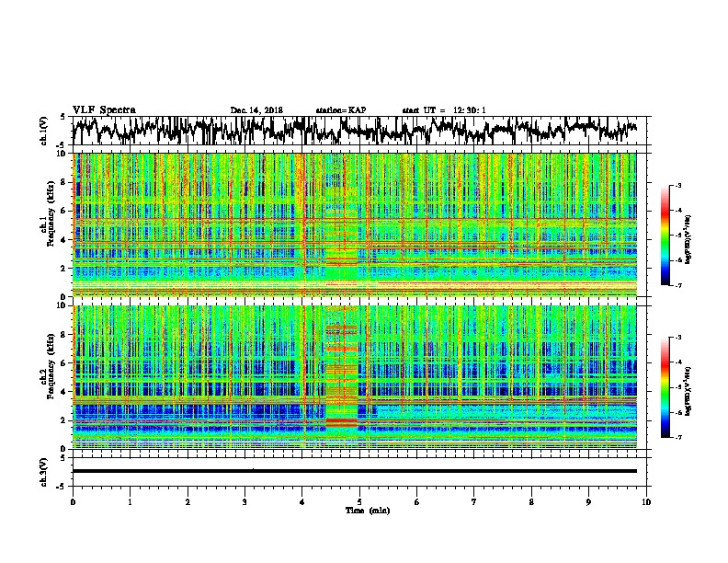Click time axis tick label "5"

click(359, 502)
